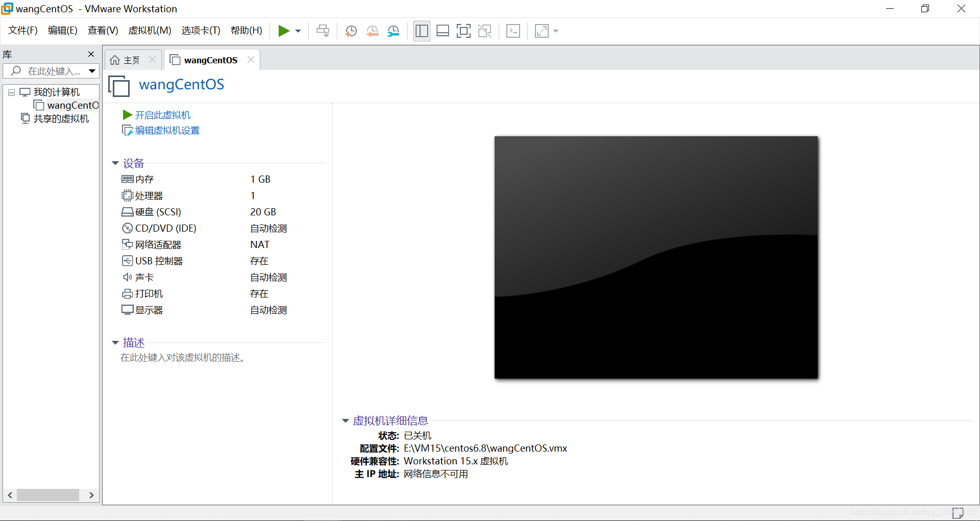
Task: Open the 虚拟机(M) menu
Action: [149, 30]
